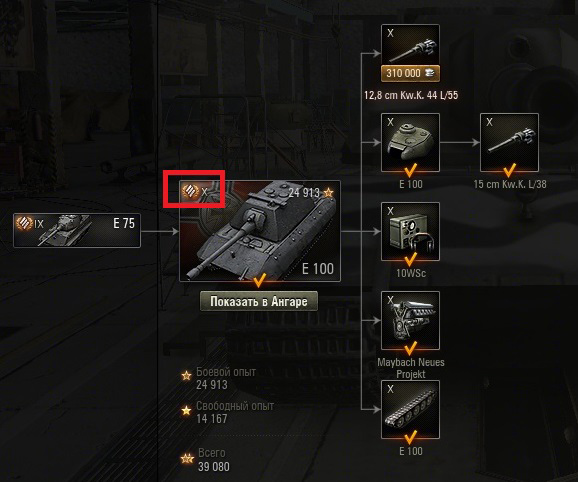Click the experience star next to 24 913
The image size is (578, 482).
coord(328,192)
